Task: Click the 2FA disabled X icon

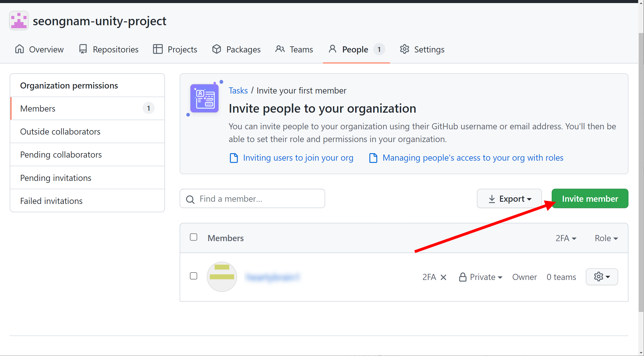Action: tap(443, 277)
